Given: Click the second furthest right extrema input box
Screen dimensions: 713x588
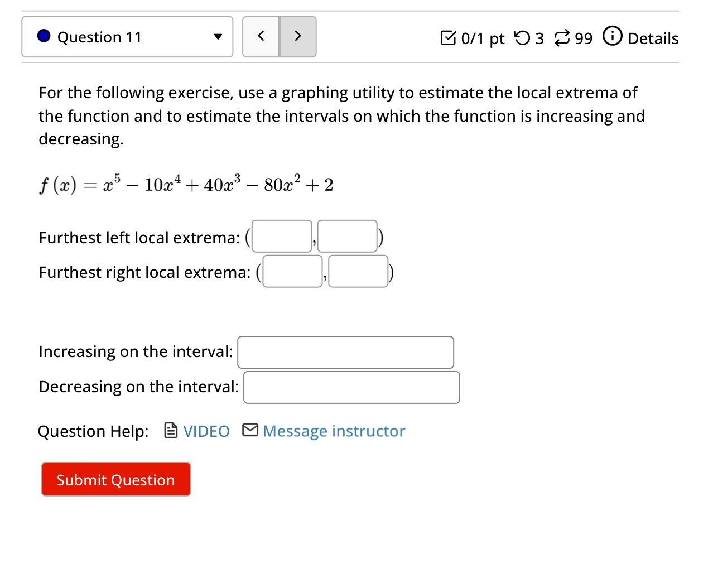Looking at the screenshot, I should (359, 271).
